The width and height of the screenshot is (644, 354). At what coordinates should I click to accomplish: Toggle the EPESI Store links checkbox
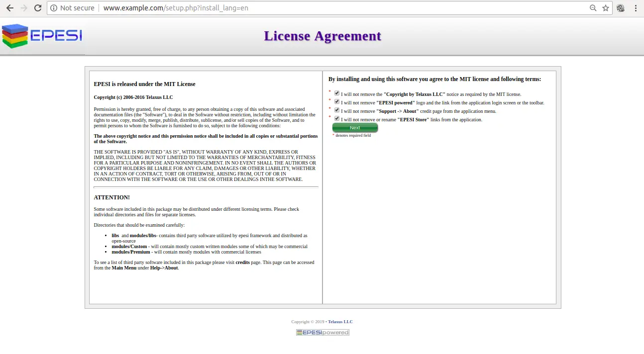[x=337, y=118]
